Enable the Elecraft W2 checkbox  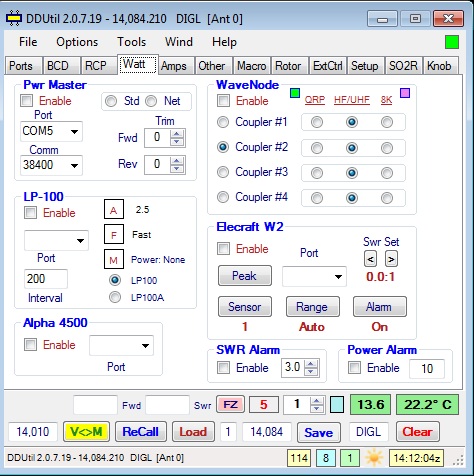[223, 248]
